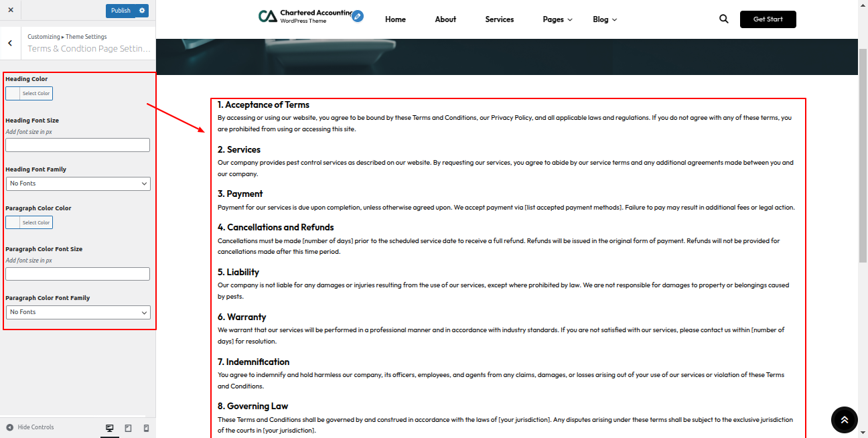Go to the Services menu item

499,19
